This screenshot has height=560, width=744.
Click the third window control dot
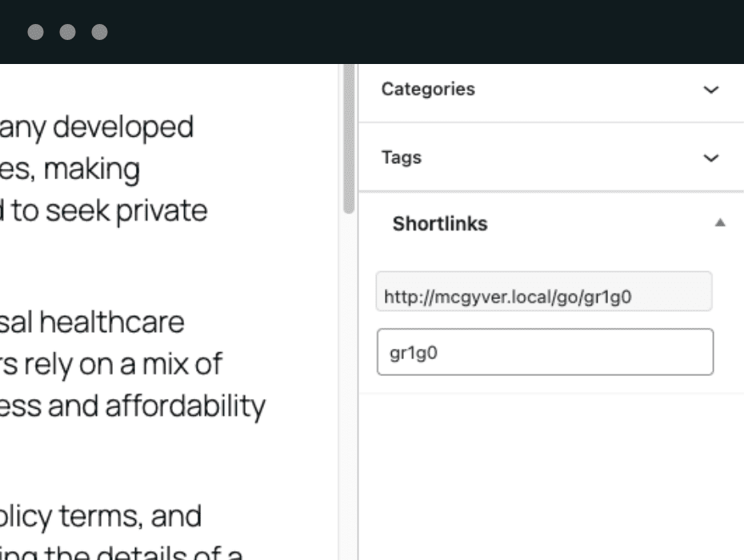coord(99,33)
